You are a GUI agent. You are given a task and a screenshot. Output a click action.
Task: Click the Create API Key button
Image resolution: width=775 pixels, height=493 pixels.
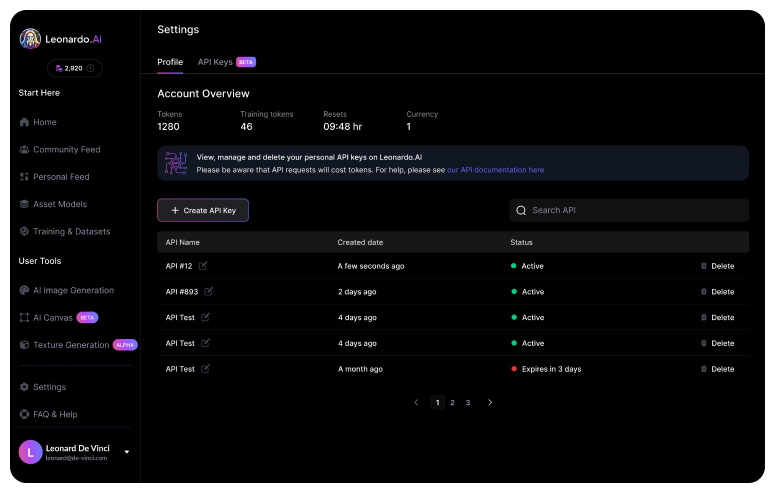[x=203, y=210]
